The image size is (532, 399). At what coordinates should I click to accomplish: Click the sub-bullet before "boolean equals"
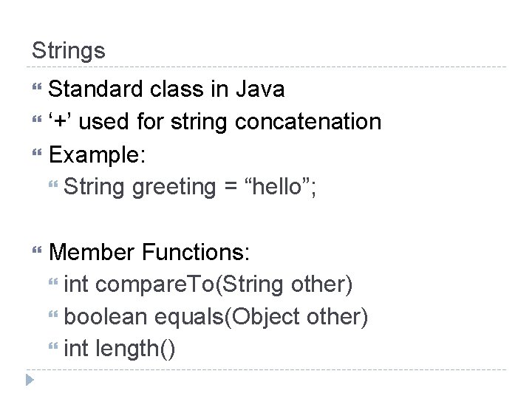(x=53, y=317)
